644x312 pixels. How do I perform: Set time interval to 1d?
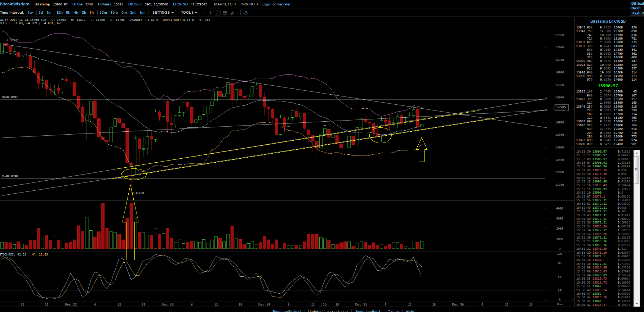(48, 13)
